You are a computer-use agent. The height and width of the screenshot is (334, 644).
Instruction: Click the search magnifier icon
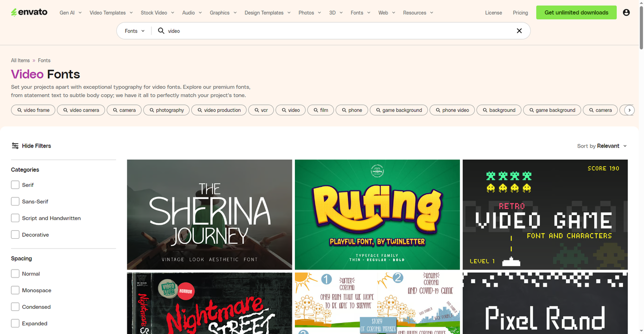[161, 31]
